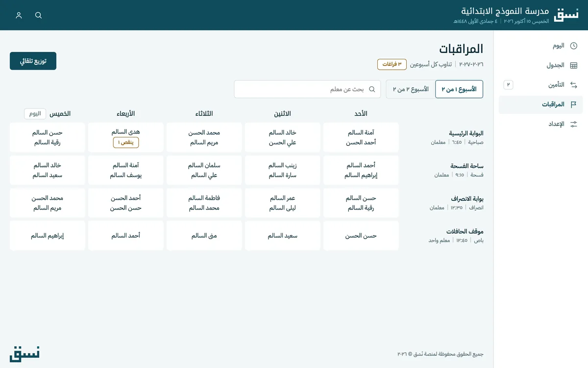
Task: Open Tuesday card with فاطمة السالم
Action: pos(204,203)
